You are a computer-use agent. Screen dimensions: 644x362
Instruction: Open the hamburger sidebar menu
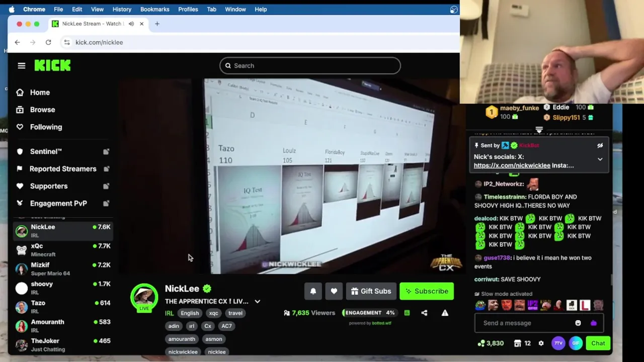[x=21, y=65]
